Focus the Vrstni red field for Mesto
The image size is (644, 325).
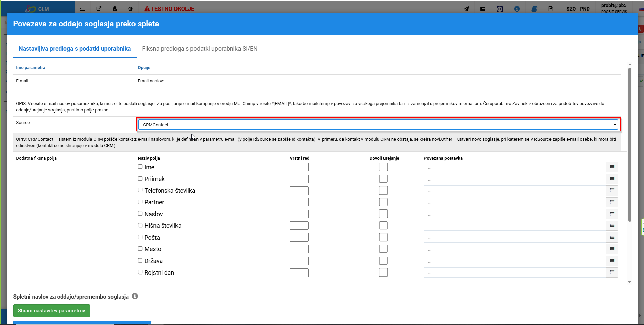299,249
